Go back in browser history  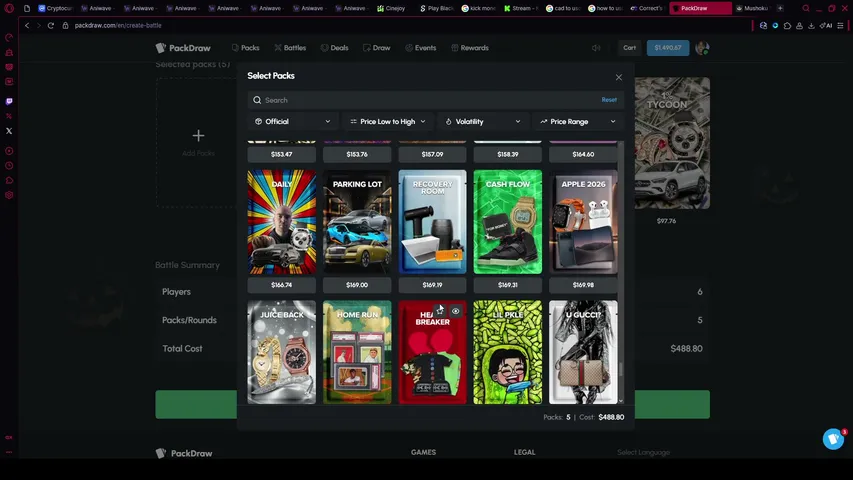coord(27,26)
